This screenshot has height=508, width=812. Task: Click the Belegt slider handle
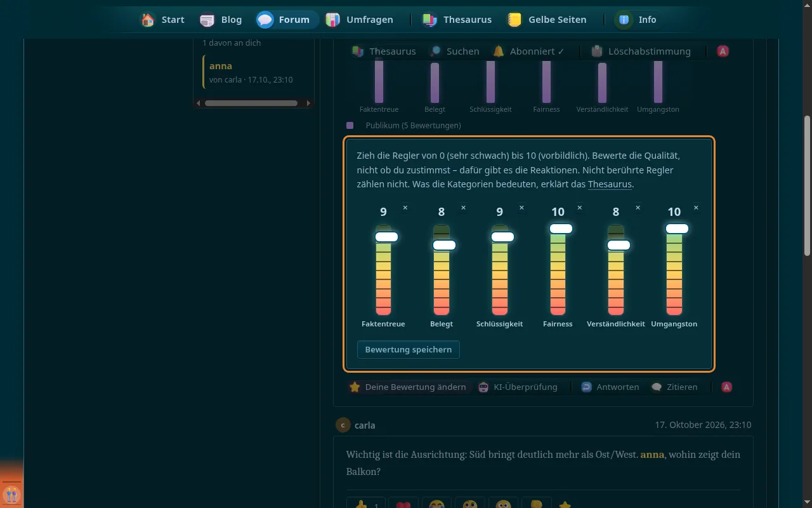444,245
